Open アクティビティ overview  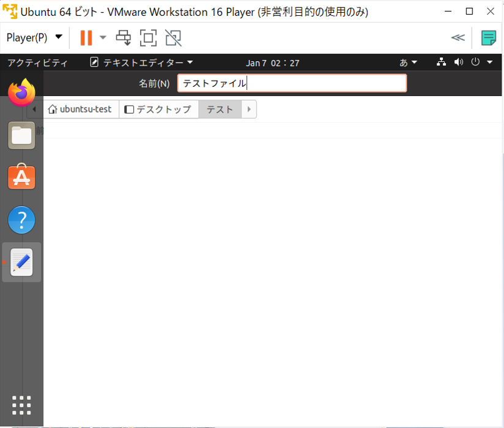[37, 62]
